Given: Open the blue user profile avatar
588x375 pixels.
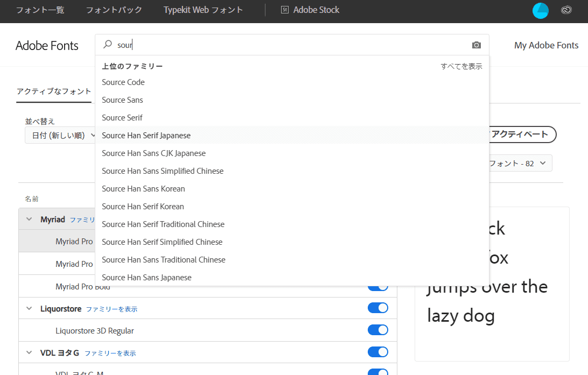Looking at the screenshot, I should click(x=540, y=10).
